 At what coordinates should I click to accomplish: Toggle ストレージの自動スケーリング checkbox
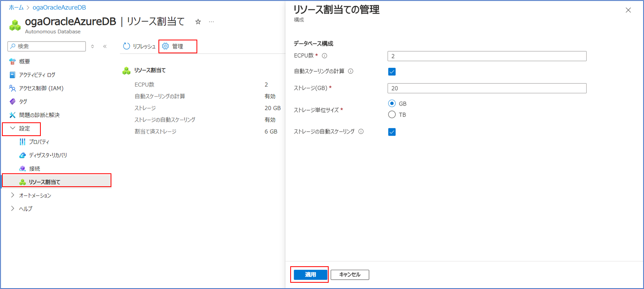tap(392, 132)
